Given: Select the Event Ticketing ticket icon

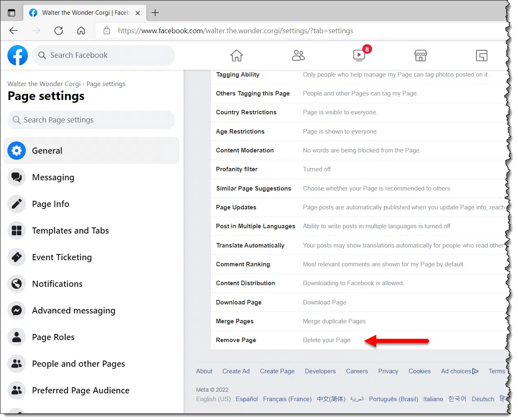Looking at the screenshot, I should point(16,257).
